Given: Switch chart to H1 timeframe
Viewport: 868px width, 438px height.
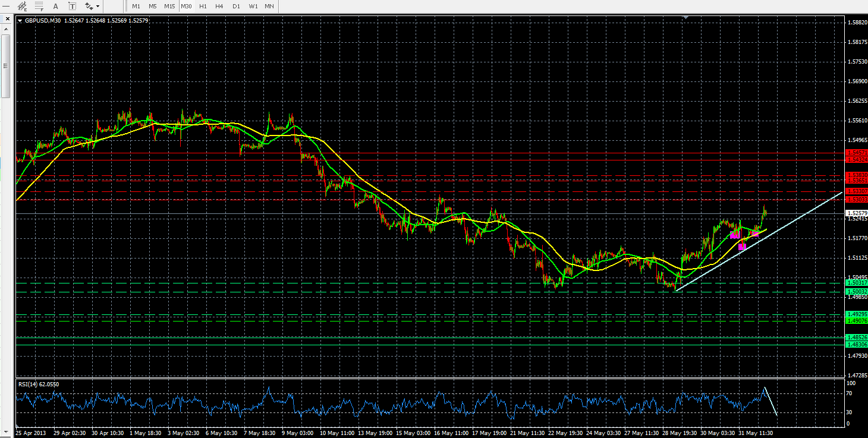Looking at the screenshot, I should pos(203,7).
